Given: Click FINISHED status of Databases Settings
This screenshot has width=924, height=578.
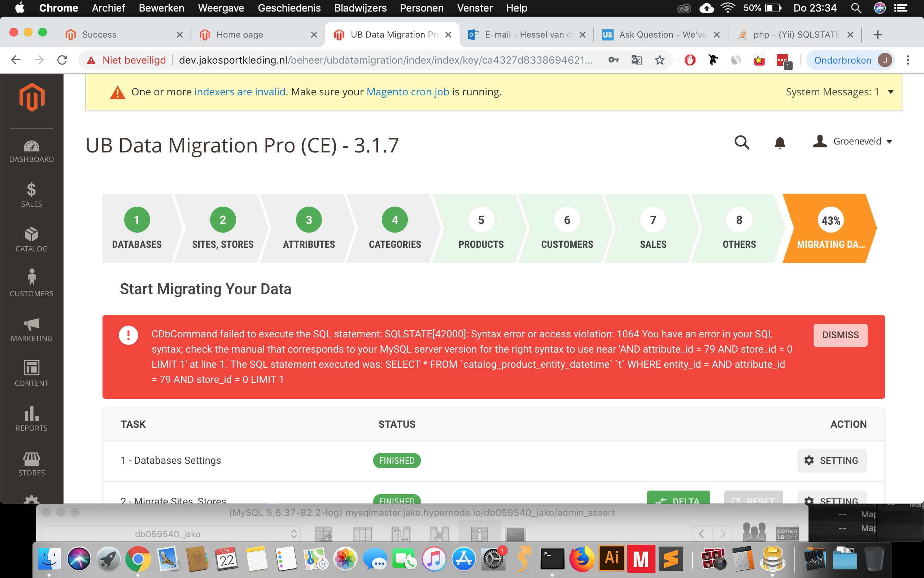Looking at the screenshot, I should click(397, 460).
